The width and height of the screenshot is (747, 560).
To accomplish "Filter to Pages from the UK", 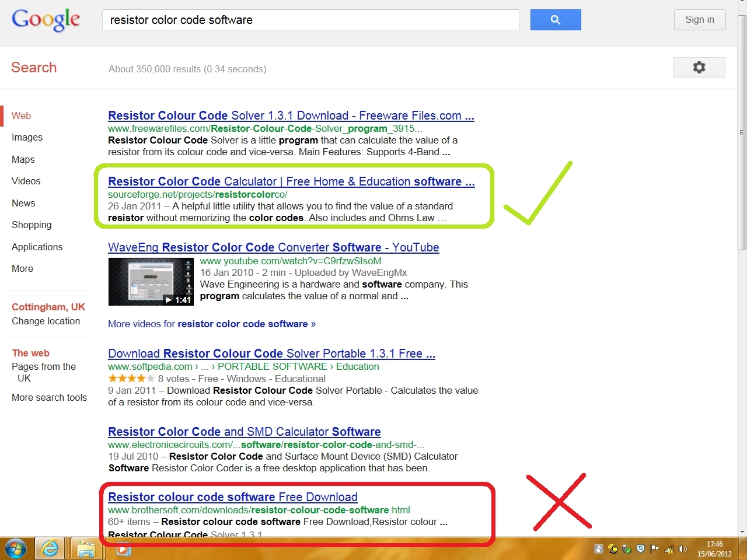I will click(44, 372).
